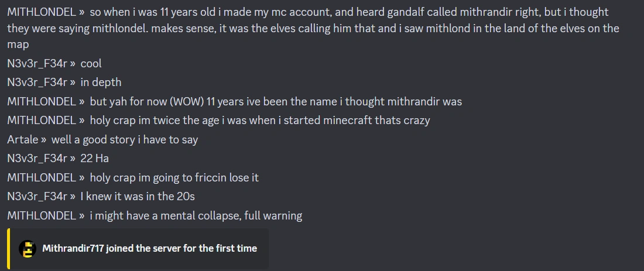Click the message saying "cool"
Screen dimensions: 644x271
click(91, 64)
